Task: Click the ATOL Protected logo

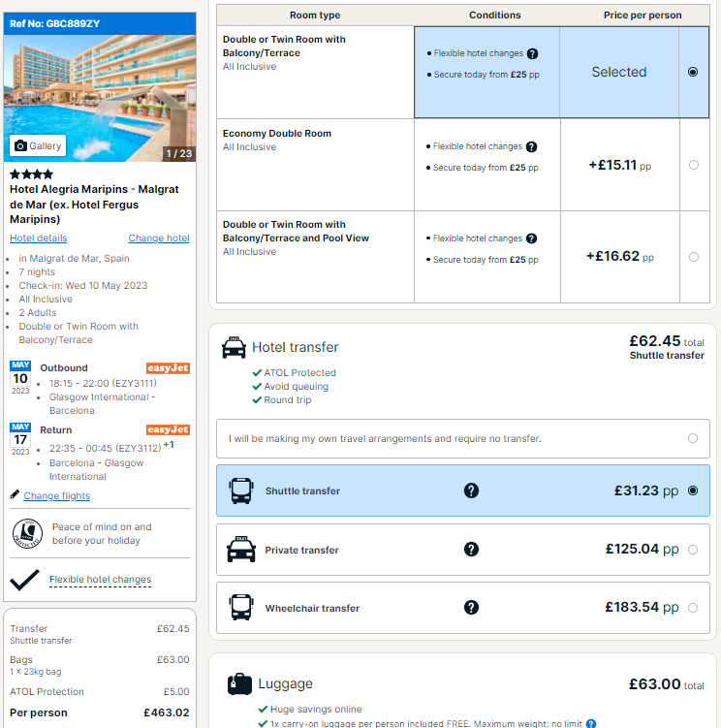Action: tap(27, 533)
